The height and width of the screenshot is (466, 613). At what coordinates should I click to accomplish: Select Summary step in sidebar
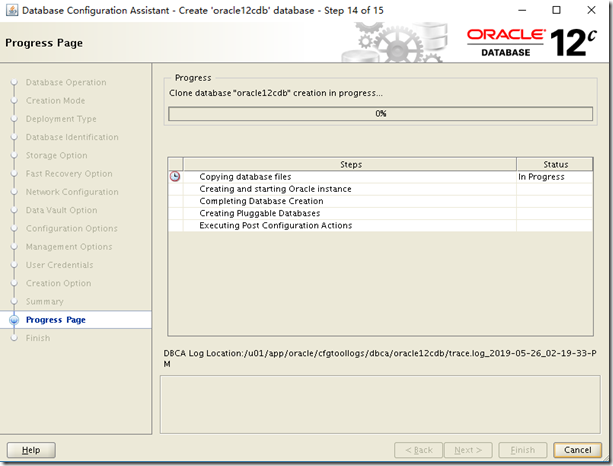[x=45, y=301]
